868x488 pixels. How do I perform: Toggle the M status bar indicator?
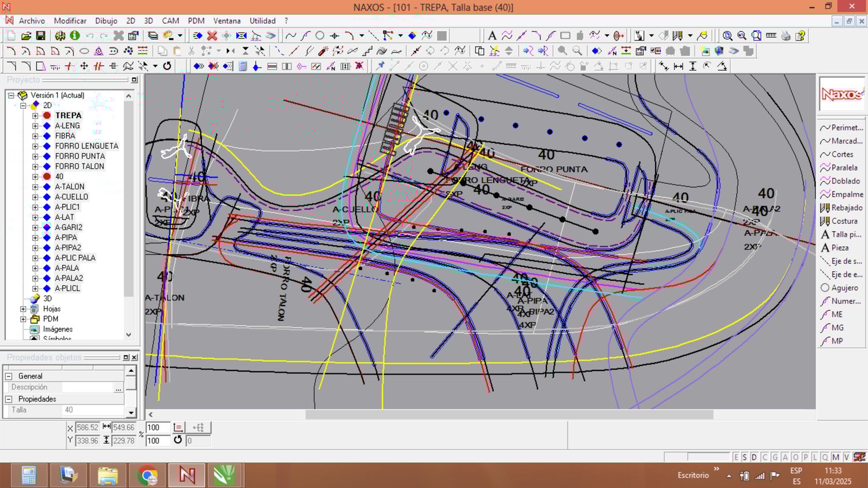836,457
